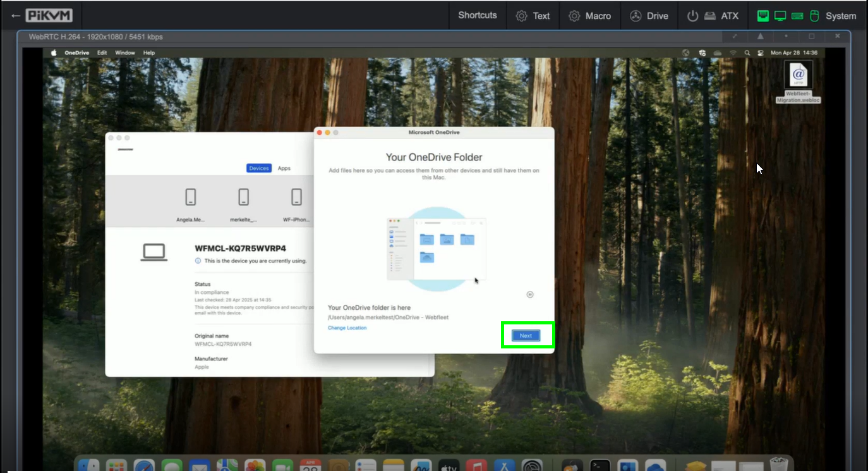The width and height of the screenshot is (868, 473).
Task: Select the merkelte_... phone device icon
Action: tap(243, 197)
